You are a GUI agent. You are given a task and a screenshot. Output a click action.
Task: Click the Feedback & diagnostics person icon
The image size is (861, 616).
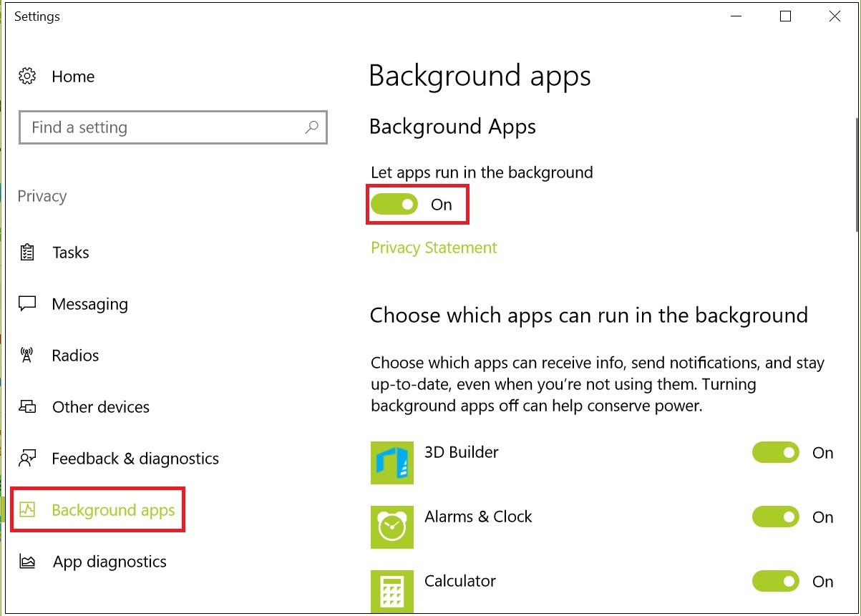click(27, 459)
